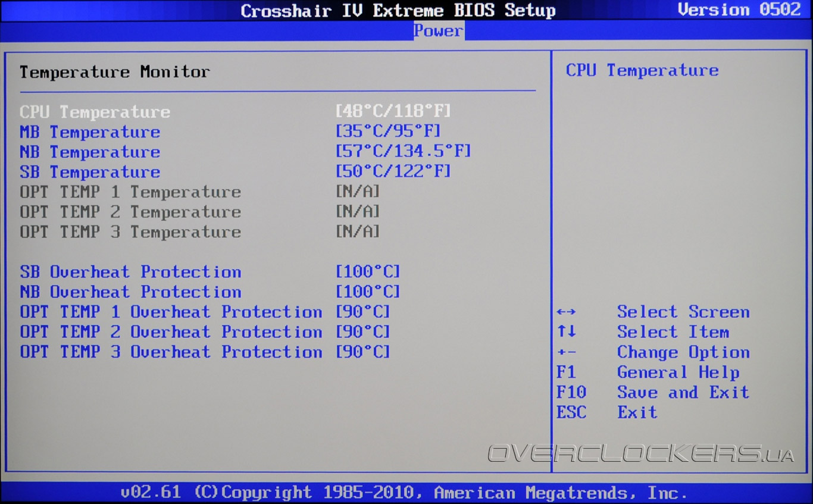Change the OPT TEMP 2 Overheat Protection 90°C value

click(x=363, y=333)
